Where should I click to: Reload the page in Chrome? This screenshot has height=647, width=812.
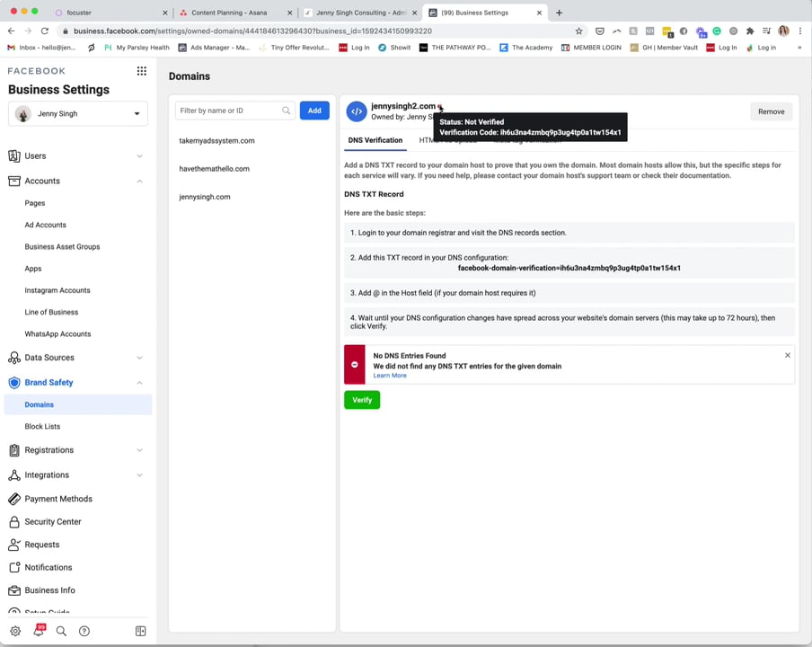click(x=45, y=31)
